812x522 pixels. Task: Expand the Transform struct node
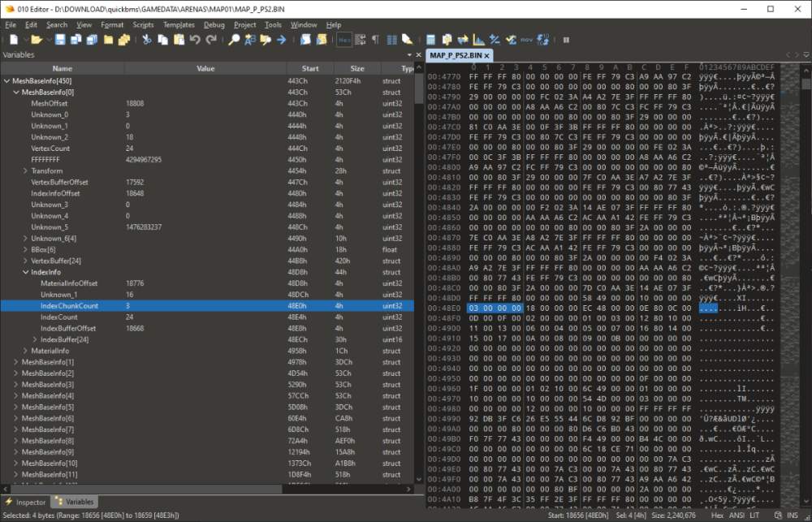tap(26, 171)
